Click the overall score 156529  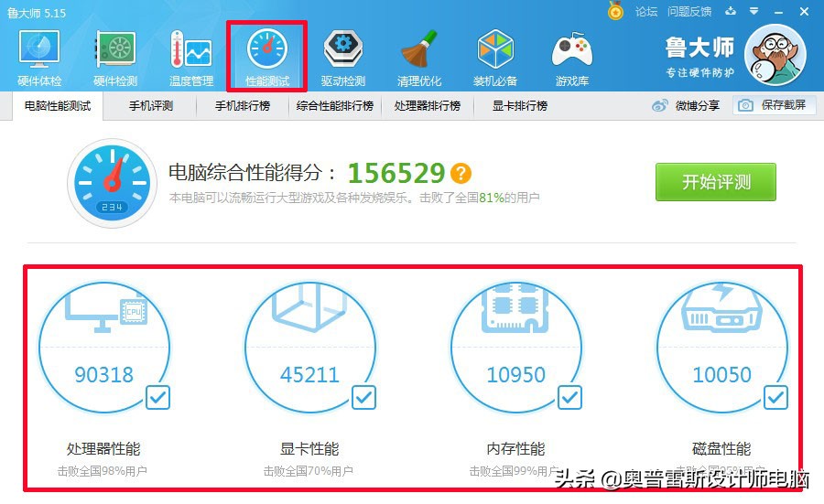pos(396,173)
